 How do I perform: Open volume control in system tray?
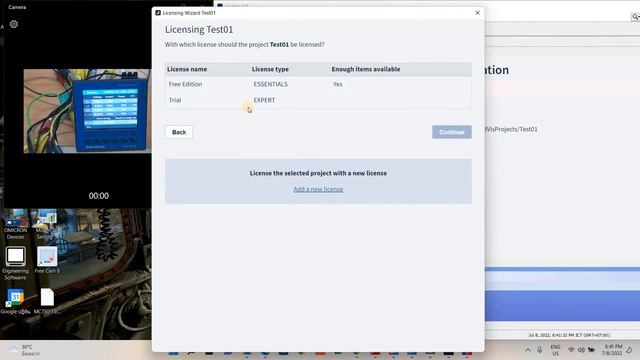tap(581, 350)
